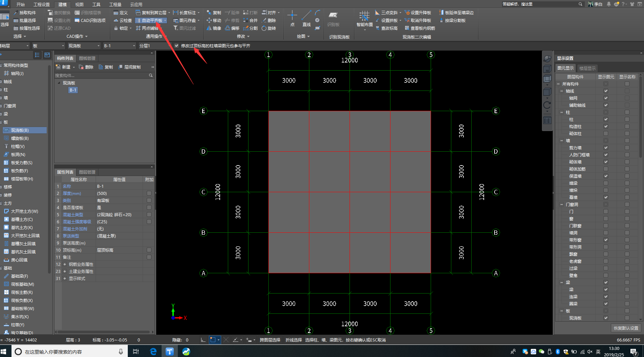
Task: Enable 暗梁 display element checkbox
Action: (x=606, y=183)
